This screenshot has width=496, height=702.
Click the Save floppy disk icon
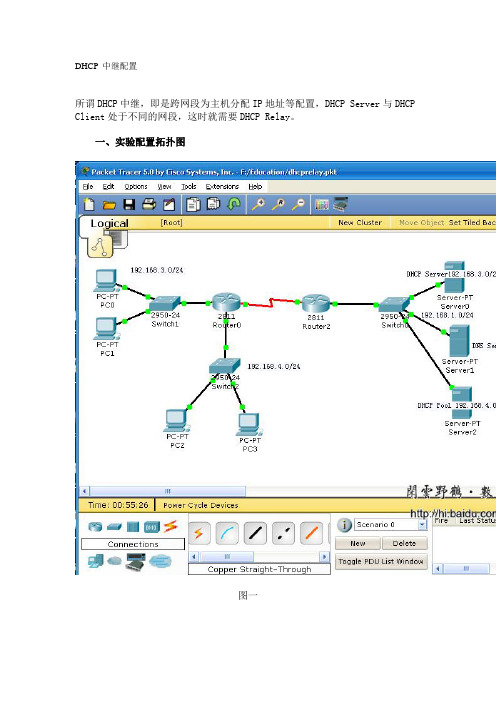click(129, 205)
